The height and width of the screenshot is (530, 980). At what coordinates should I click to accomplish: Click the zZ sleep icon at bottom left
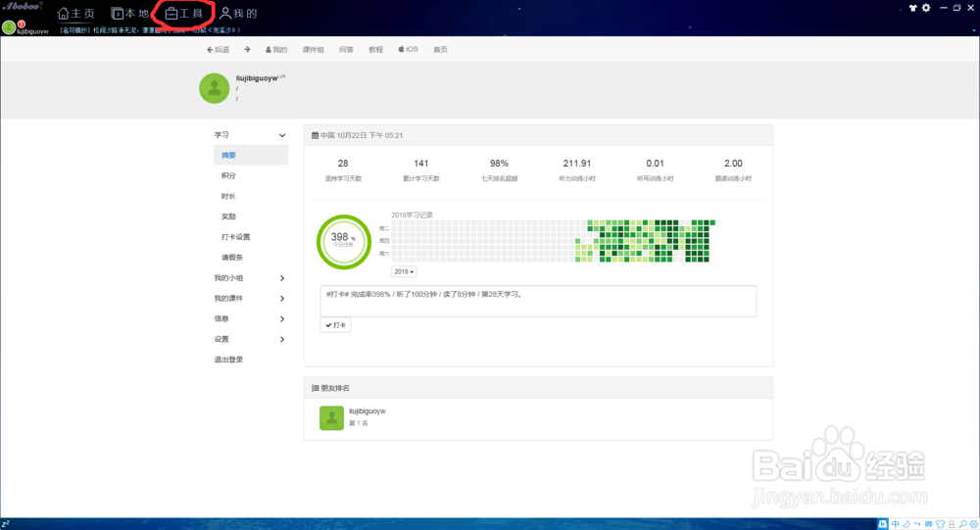[6, 524]
